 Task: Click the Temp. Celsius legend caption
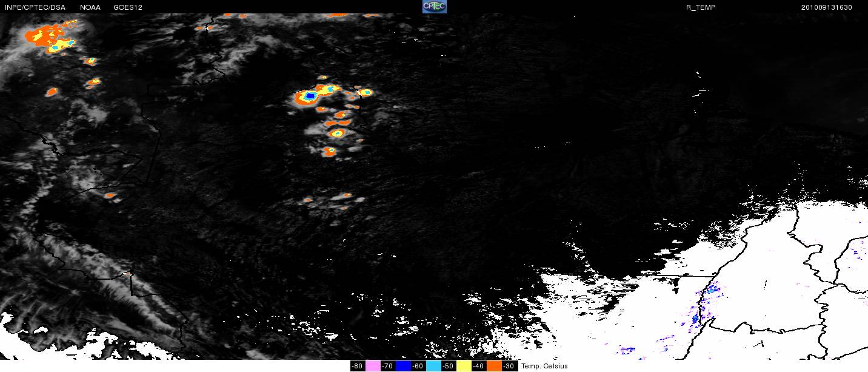click(x=544, y=366)
